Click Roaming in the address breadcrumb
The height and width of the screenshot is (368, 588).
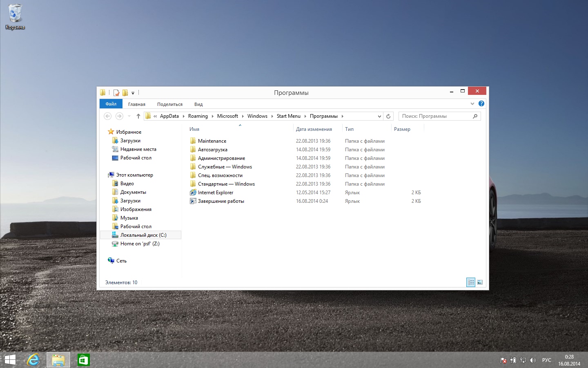[x=198, y=116]
